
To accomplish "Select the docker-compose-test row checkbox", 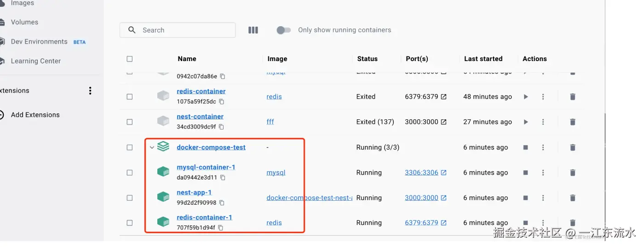I will (129, 147).
